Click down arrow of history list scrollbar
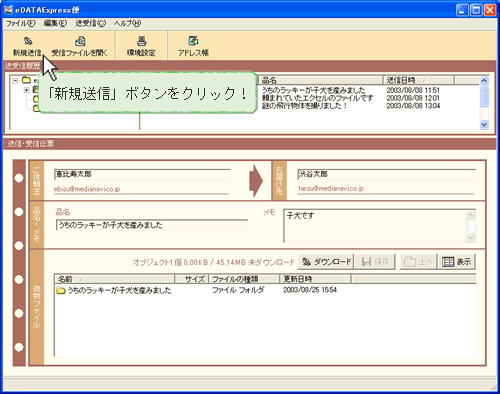500x394 pixels. point(484,125)
